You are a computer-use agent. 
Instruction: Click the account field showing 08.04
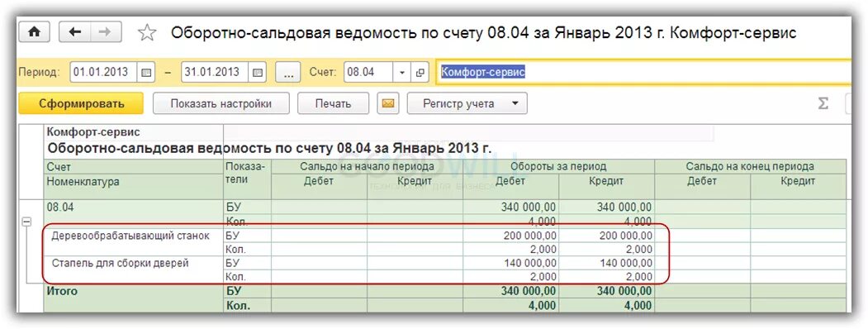pyautogui.click(x=368, y=72)
